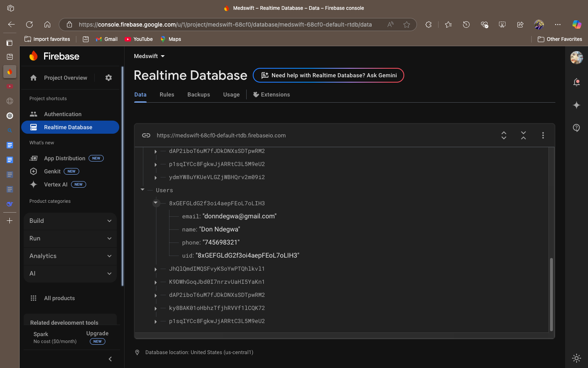Open Gemini sparkle assistant icon
Viewport: 588px width, 368px height.
(577, 105)
